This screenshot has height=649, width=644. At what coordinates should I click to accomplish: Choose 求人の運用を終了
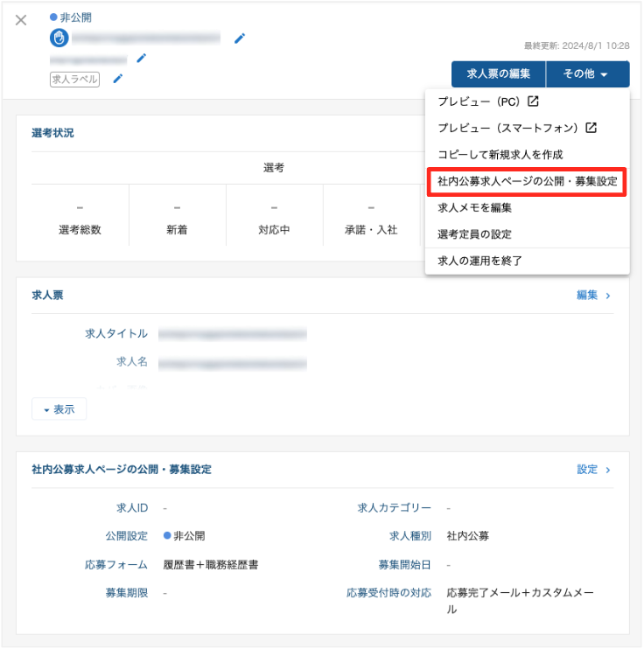click(x=528, y=261)
